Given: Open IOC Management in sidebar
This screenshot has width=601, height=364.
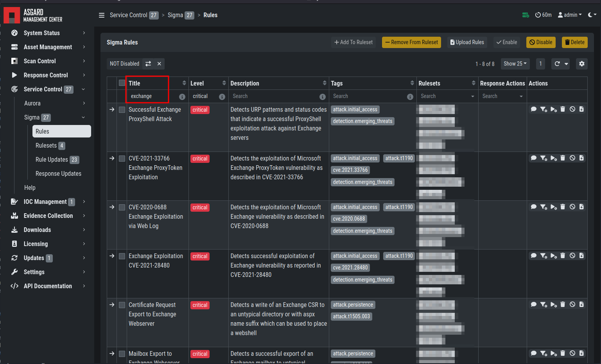Looking at the screenshot, I should click(x=48, y=202).
